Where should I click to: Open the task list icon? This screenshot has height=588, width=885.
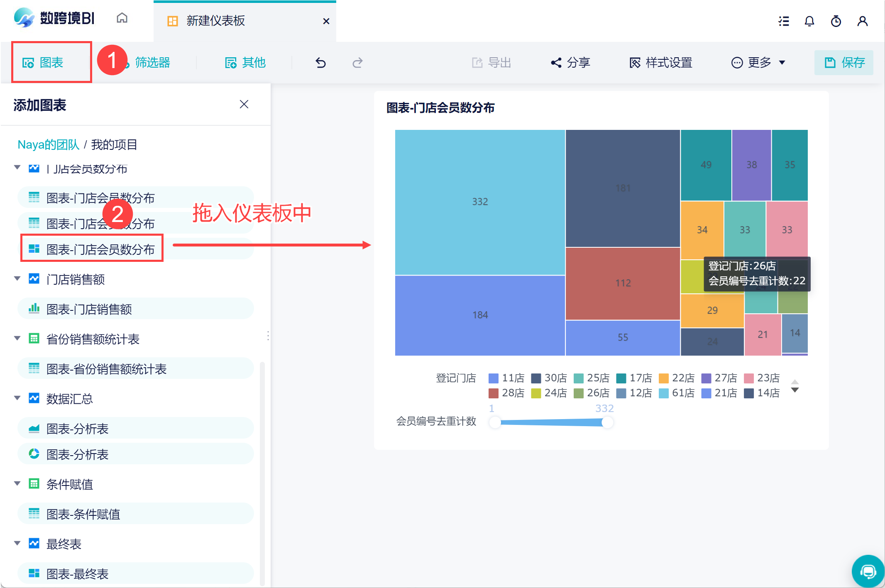[783, 21]
